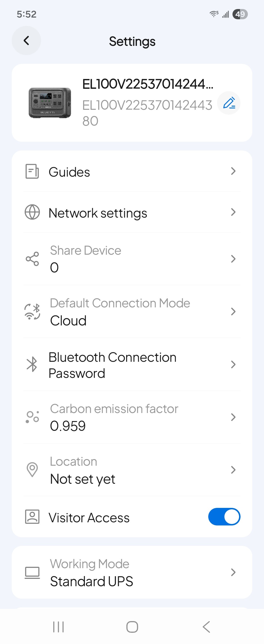Disable the Visitor Access toggle
Screen dimensions: 264x644
pos(224,517)
